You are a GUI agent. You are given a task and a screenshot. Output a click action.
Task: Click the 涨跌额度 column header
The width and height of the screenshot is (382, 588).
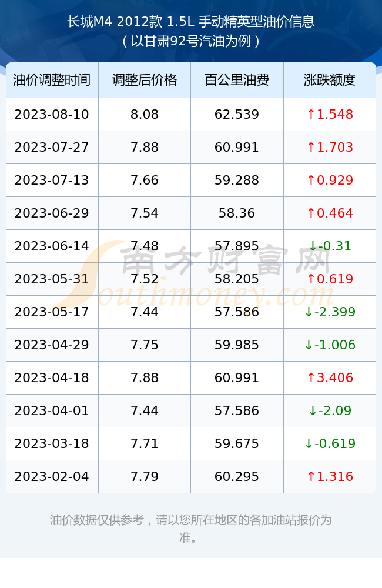pyautogui.click(x=330, y=80)
